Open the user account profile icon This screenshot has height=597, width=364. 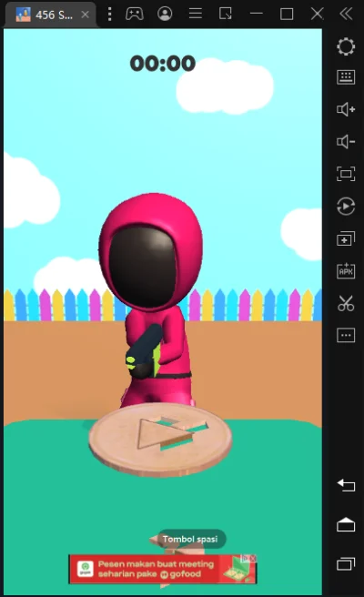[165, 14]
